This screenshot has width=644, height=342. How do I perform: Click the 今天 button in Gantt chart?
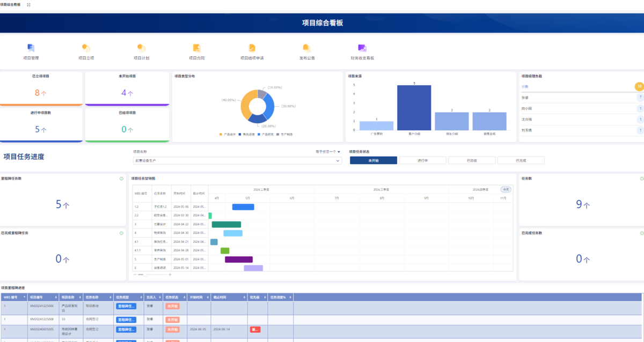pyautogui.click(x=506, y=189)
